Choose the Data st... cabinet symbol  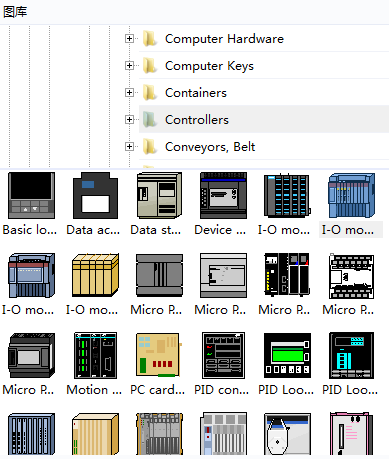click(159, 195)
